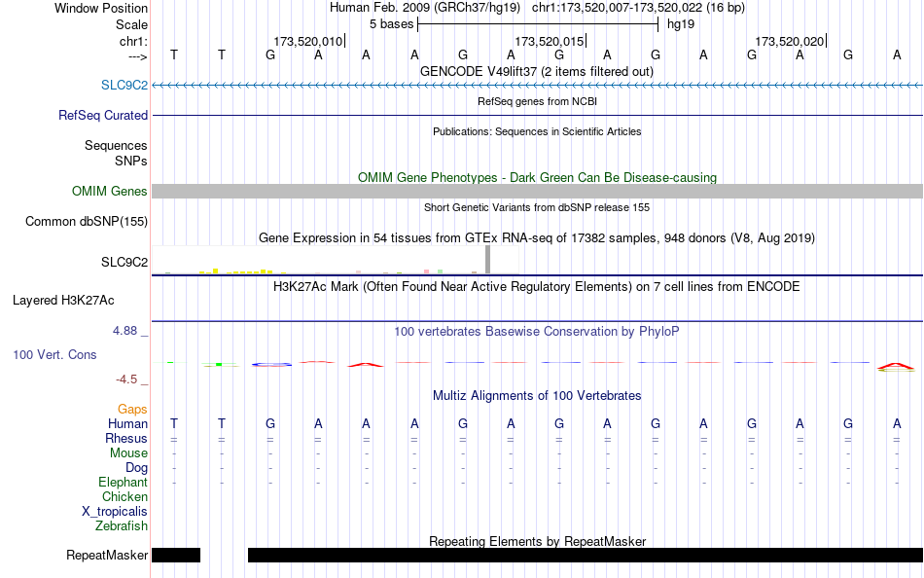Open the H3K27Ac Mark track title
The image size is (924, 578).
tap(537, 287)
